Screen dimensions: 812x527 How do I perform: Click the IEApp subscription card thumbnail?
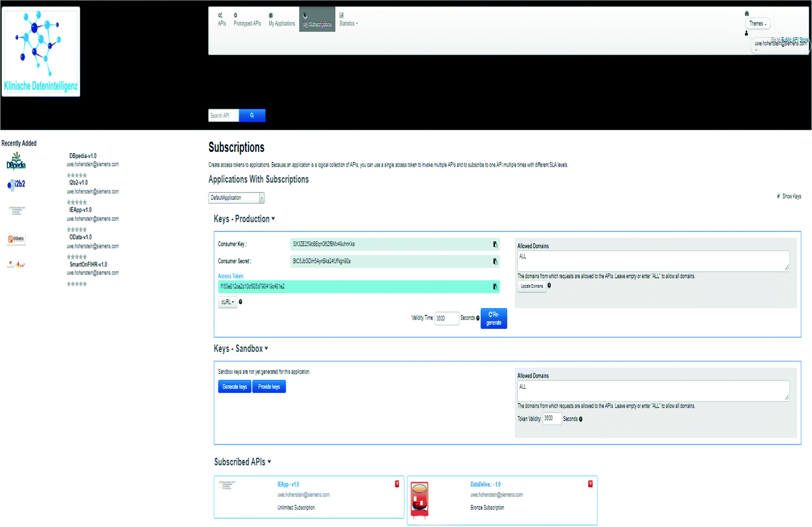[x=227, y=485]
